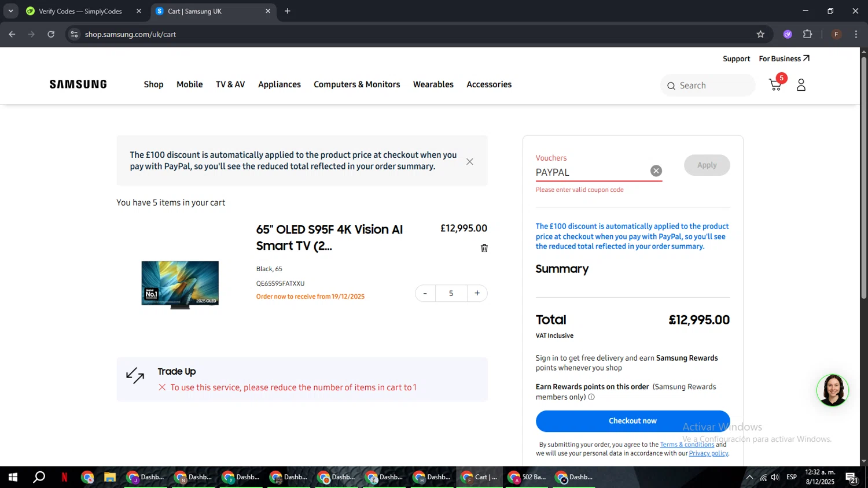This screenshot has height=488, width=868.
Task: Open Netflix from the taskbar
Action: (64, 477)
